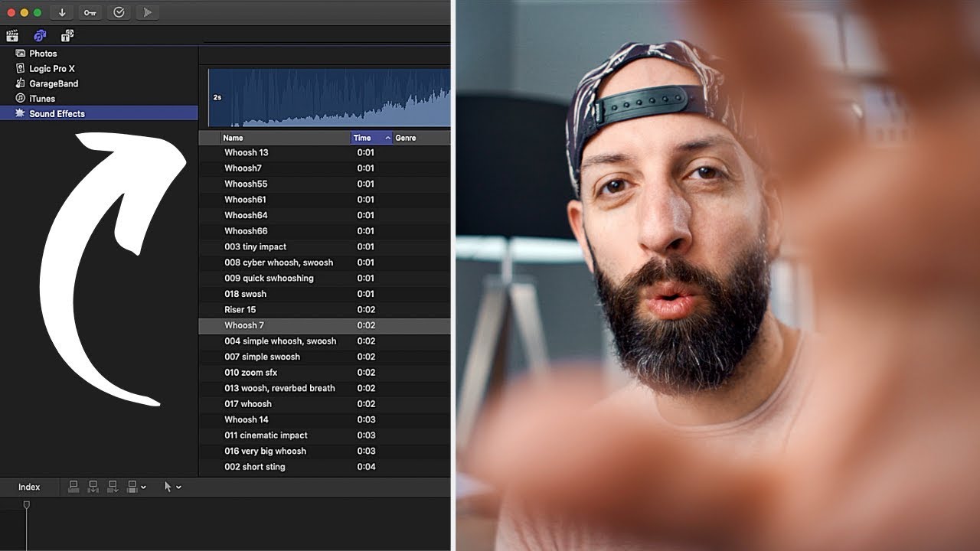The height and width of the screenshot is (551, 980).
Task: Sort by the Name column header
Action: (x=286, y=138)
